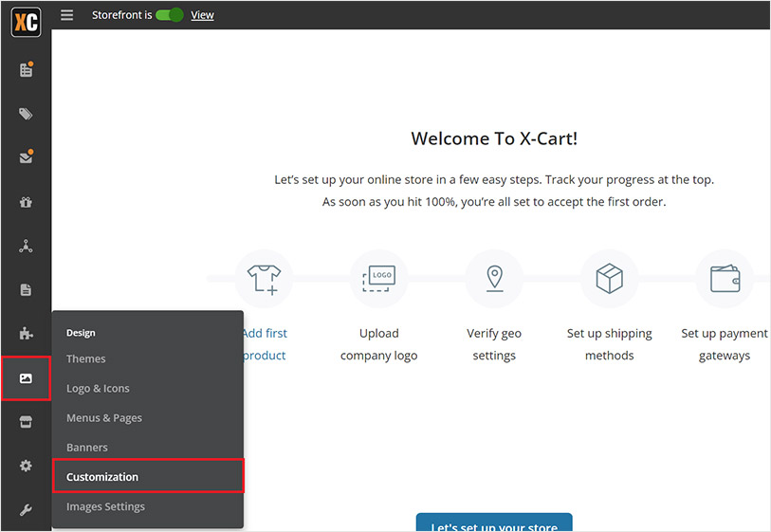Screen dimensions: 771x532
Task: Click the t-shirt Add first product icon
Action: [264, 279]
